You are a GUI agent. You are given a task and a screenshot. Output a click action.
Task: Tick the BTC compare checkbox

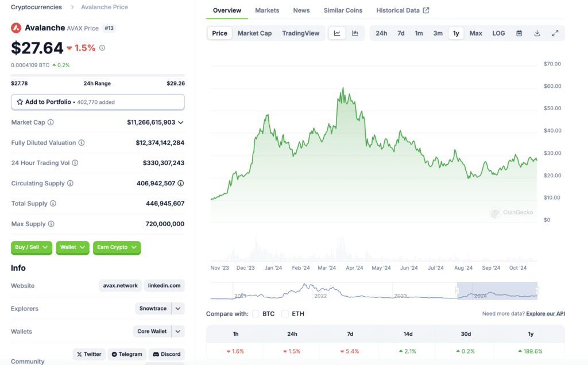256,314
